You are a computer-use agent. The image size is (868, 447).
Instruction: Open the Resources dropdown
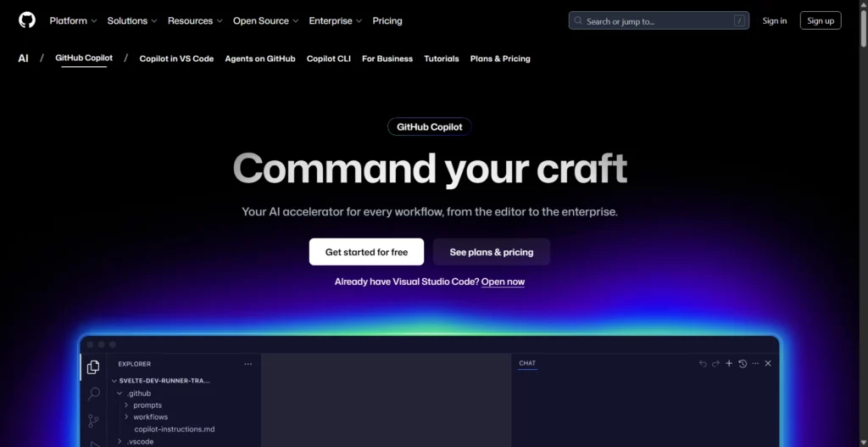coord(195,20)
